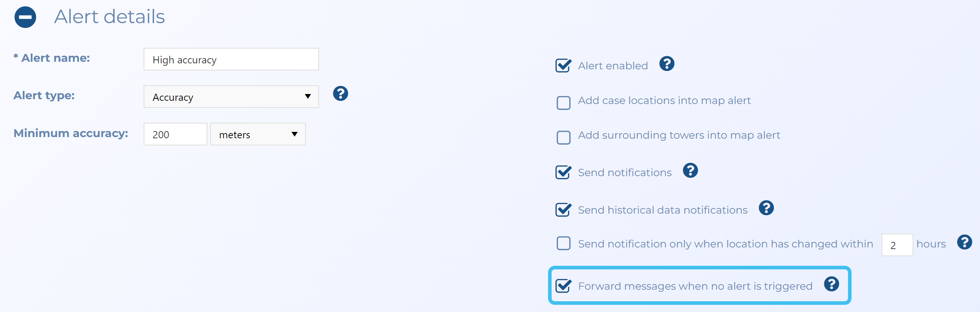This screenshot has width=980, height=312.
Task: Open help for Alert type
Action: click(340, 94)
